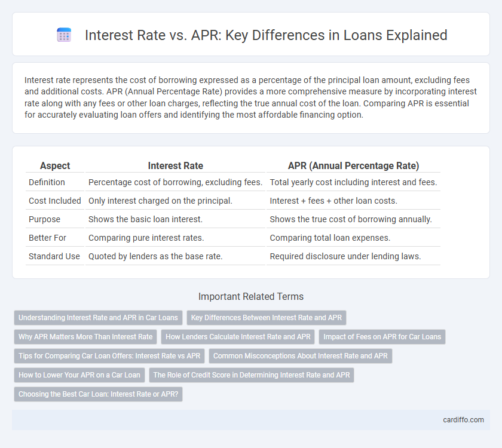Select the 'Cost Included' row label
This screenshot has width=502, height=448.
pos(55,201)
